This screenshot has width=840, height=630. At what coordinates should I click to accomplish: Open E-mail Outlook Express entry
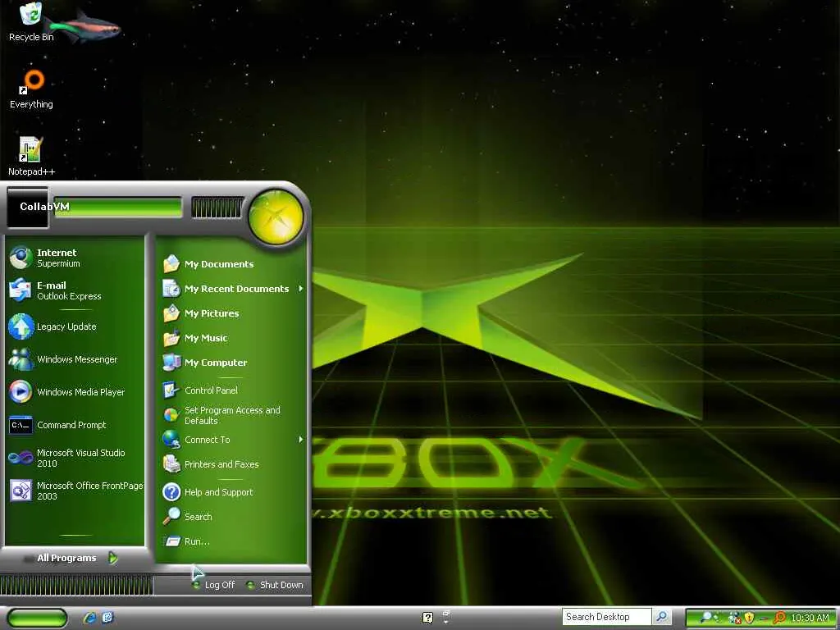tap(75, 290)
